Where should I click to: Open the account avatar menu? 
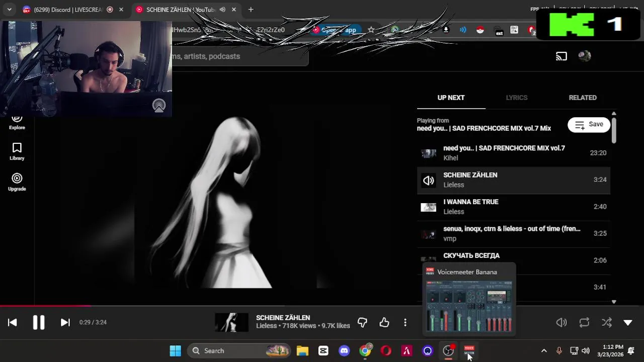pos(585,56)
